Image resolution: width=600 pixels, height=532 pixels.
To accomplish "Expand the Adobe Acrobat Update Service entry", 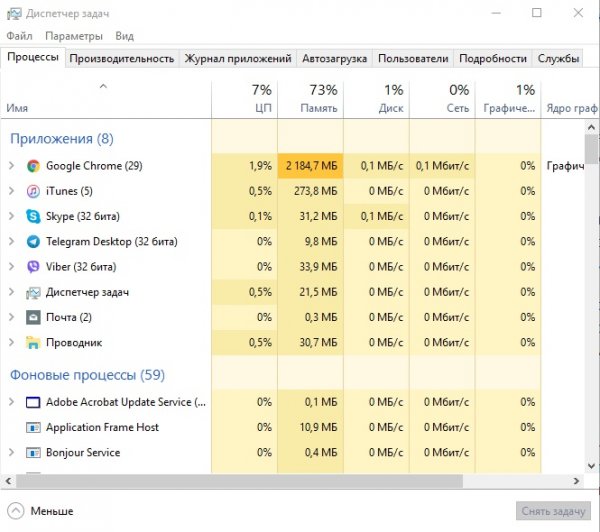I will pyautogui.click(x=11, y=402).
